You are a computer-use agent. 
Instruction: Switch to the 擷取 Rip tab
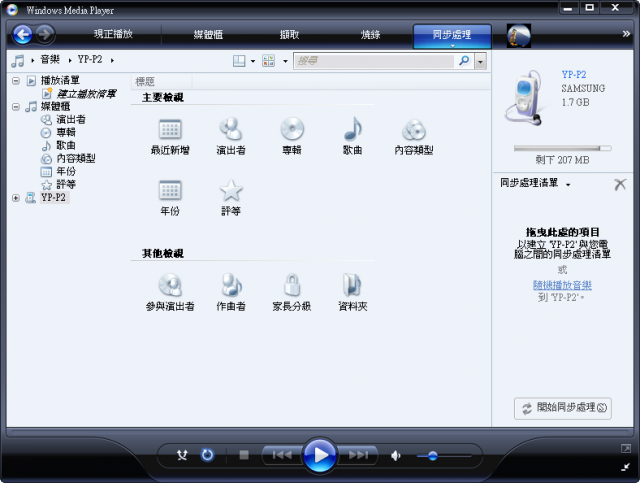(289, 35)
